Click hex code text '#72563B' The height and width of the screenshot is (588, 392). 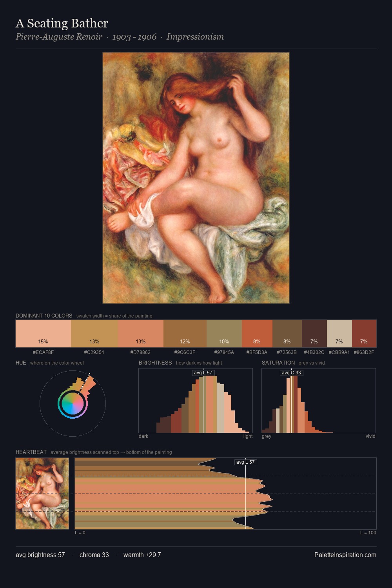click(x=287, y=352)
